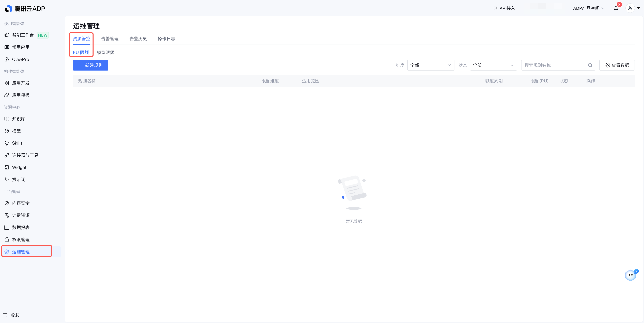Click the 内容安全 shield icon
This screenshot has width=644, height=323.
tap(7, 203)
